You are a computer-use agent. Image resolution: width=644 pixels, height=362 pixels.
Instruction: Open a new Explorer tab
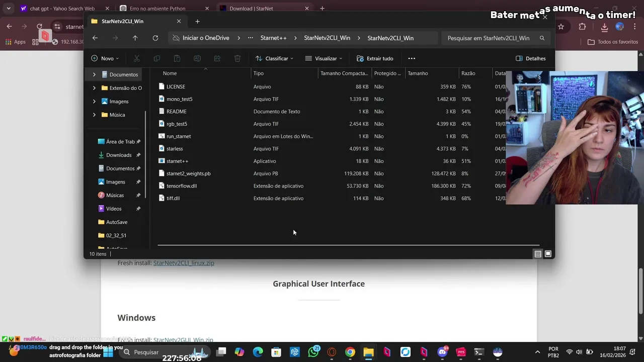click(x=197, y=21)
